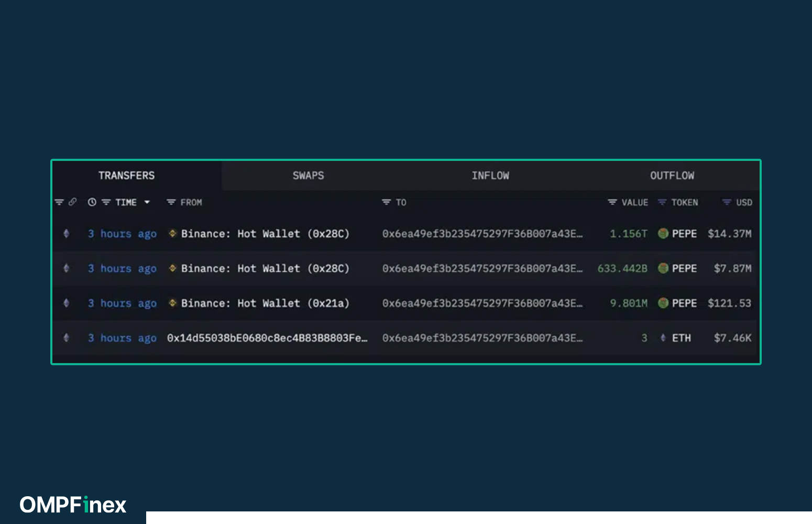
Task: Open sender address 0x14d55038bE0680c8ec4B83B8803Fe
Action: tap(267, 338)
